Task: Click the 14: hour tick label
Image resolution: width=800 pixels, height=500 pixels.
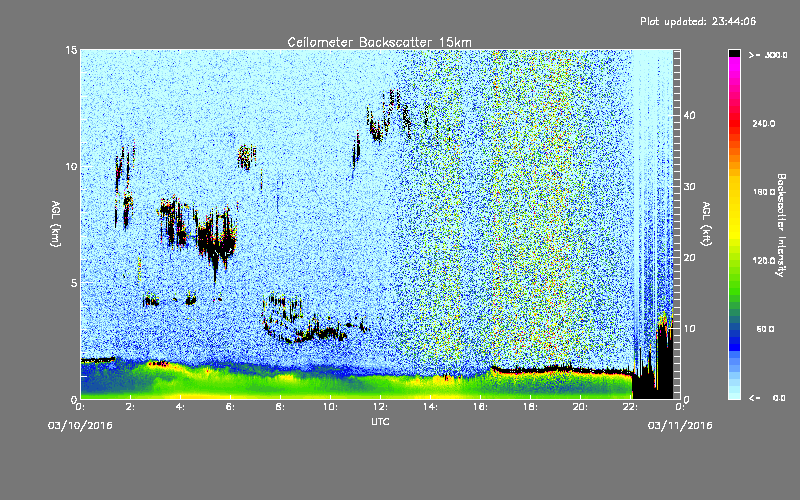Action: pos(430,407)
